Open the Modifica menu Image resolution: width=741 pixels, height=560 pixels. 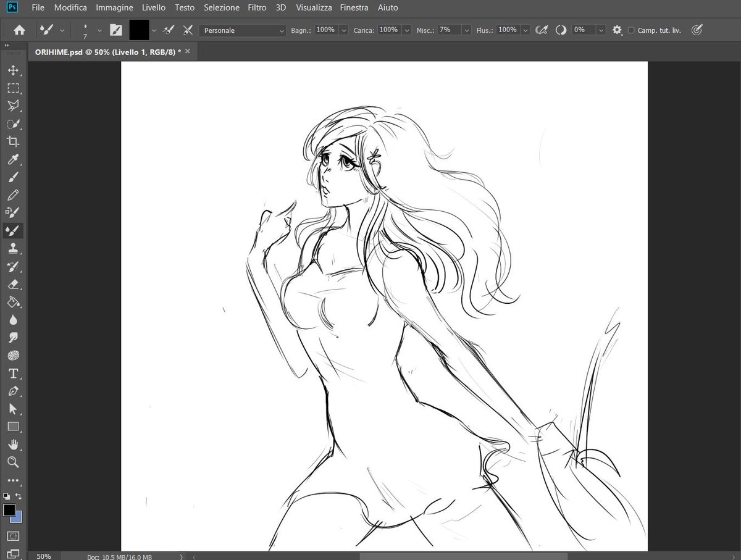(x=70, y=8)
